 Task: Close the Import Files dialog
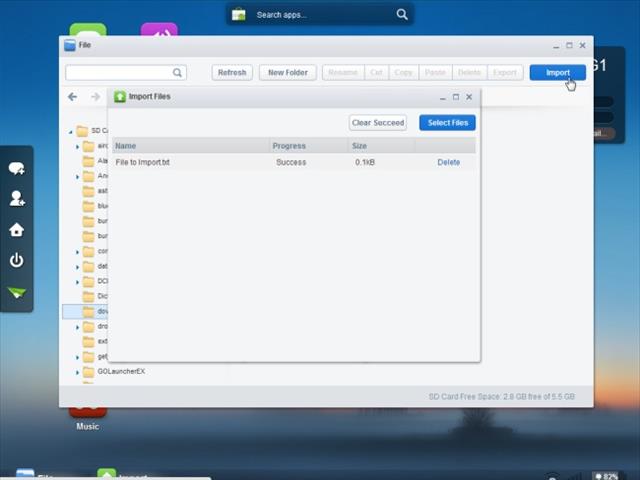point(469,97)
